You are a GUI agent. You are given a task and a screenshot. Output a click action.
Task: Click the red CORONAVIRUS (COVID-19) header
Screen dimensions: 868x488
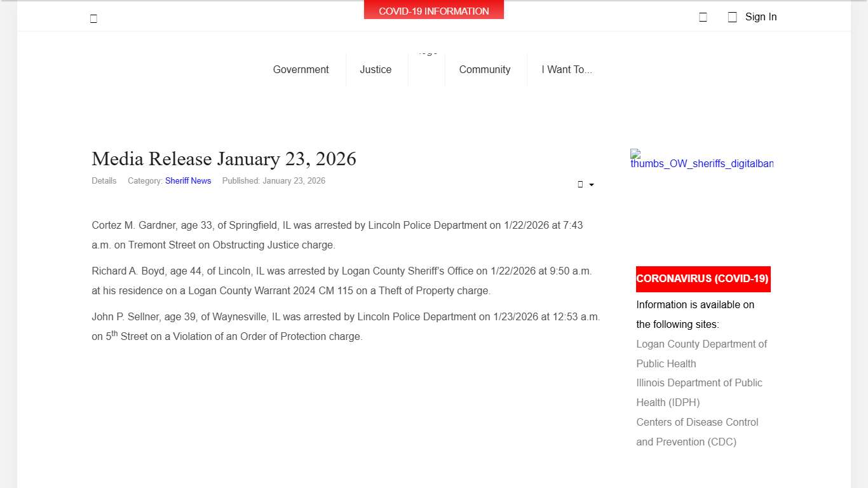point(703,279)
